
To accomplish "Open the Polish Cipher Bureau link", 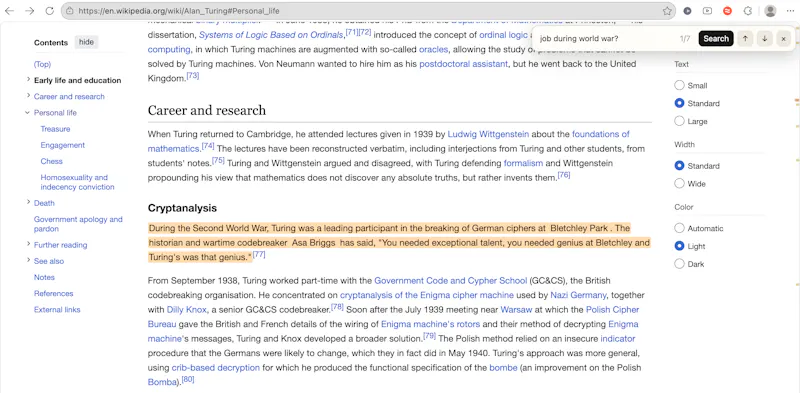I will point(393,317).
